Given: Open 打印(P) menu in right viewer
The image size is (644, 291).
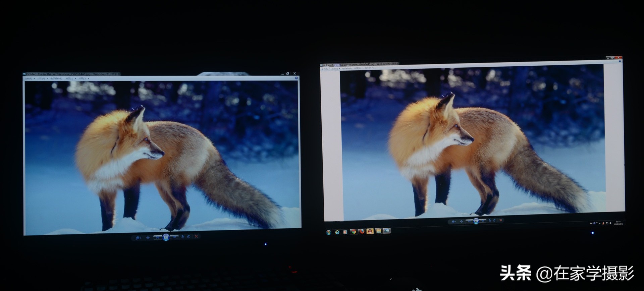Looking at the screenshot, I should point(335,69).
